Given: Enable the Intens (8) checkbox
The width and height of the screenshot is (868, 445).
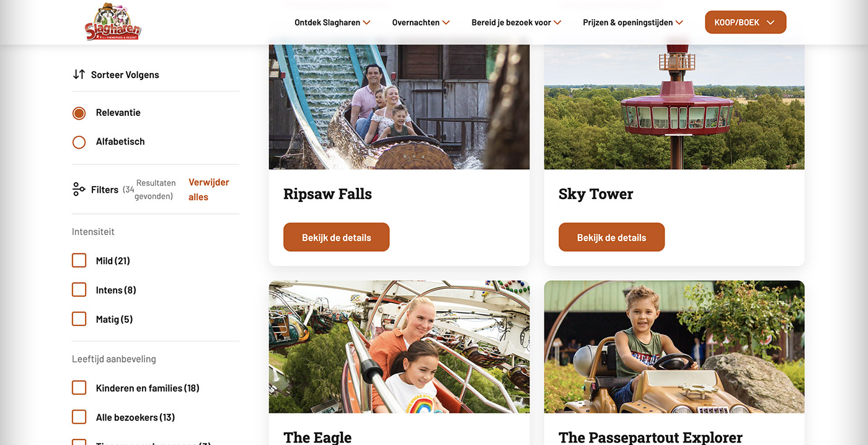Looking at the screenshot, I should tap(79, 289).
